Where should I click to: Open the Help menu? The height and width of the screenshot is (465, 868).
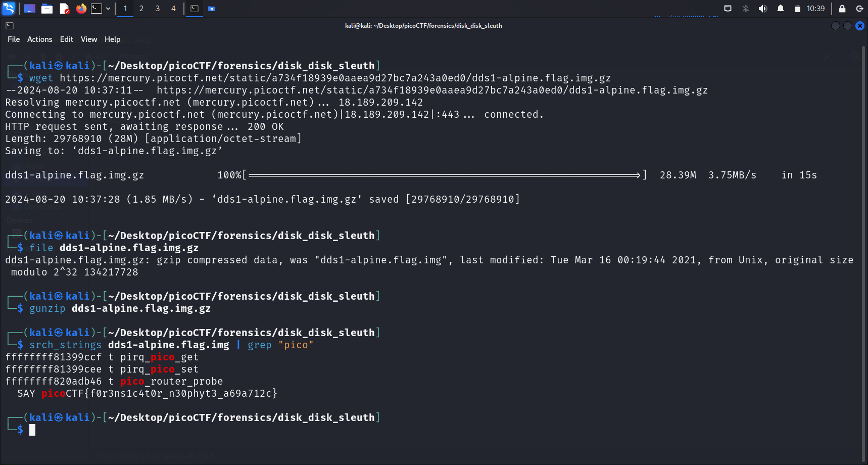point(112,39)
